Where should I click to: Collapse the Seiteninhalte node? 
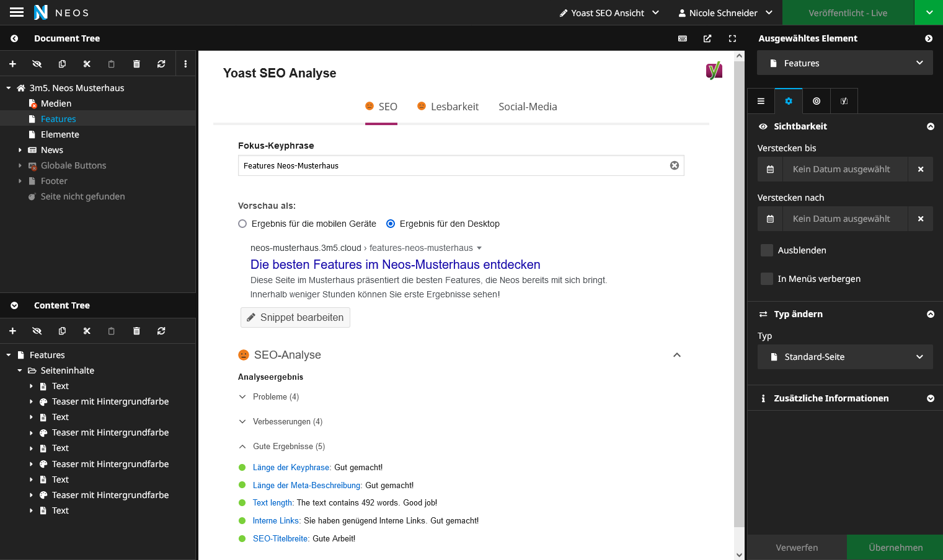coord(19,370)
